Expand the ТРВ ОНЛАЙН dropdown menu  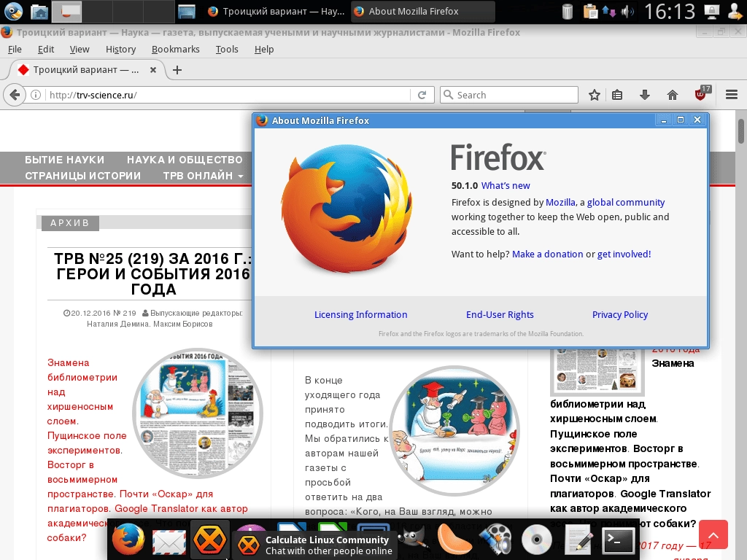click(203, 176)
